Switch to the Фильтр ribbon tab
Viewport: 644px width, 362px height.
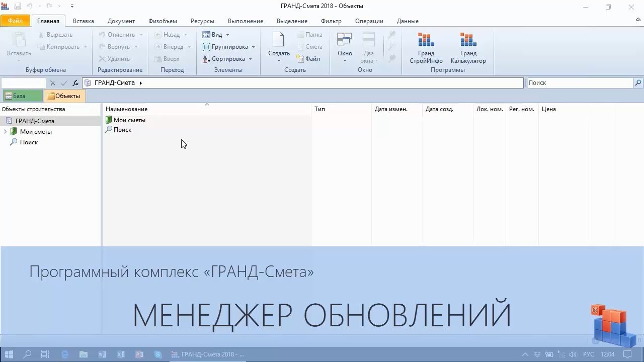point(331,21)
